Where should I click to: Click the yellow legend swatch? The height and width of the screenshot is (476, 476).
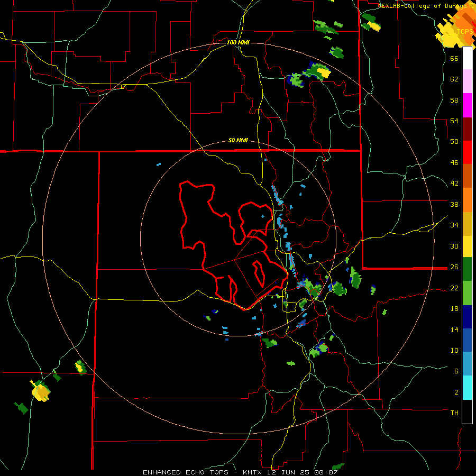pos(467,246)
